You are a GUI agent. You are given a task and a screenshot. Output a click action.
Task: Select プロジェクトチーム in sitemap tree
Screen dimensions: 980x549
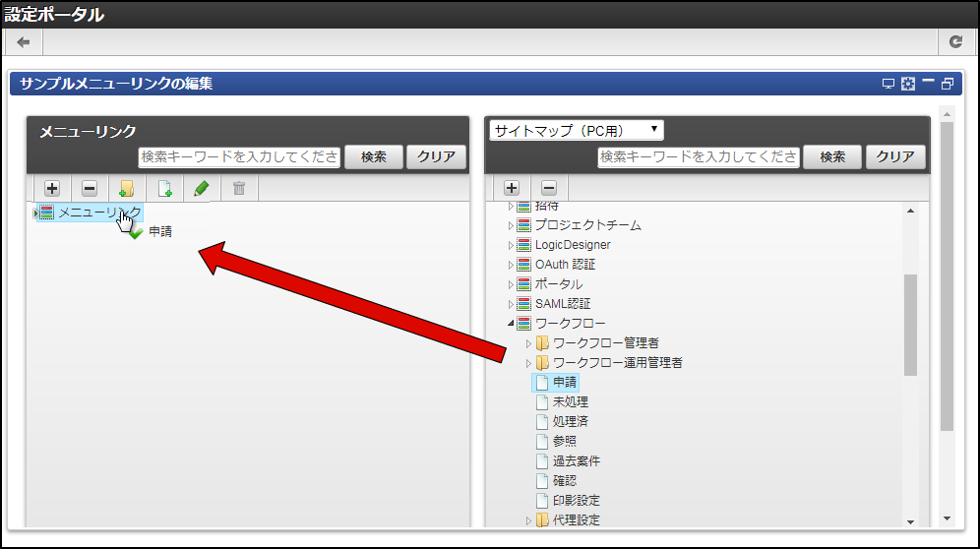[588, 225]
